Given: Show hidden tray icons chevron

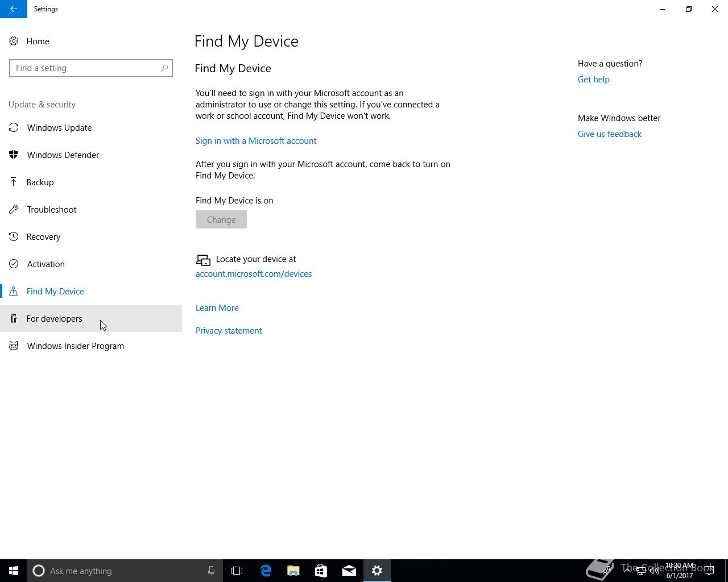Looking at the screenshot, I should click(627, 571).
